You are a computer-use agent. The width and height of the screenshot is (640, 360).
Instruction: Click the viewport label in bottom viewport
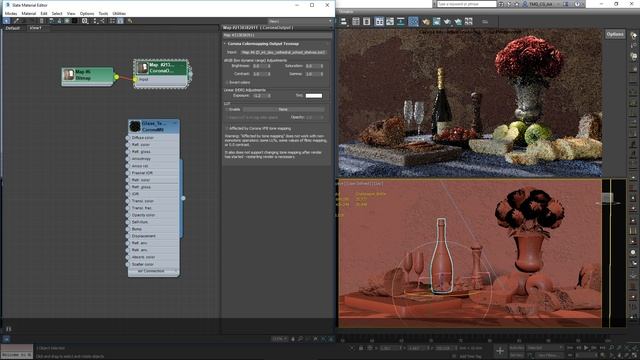[359, 184]
